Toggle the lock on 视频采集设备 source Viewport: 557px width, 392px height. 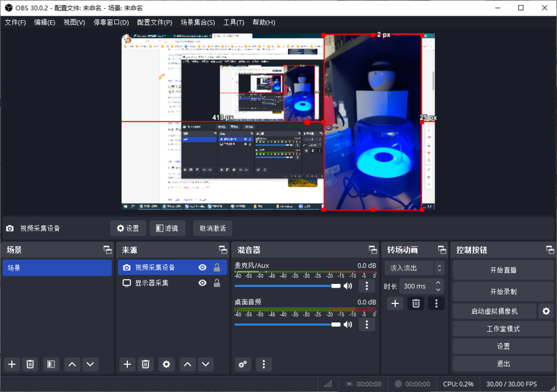click(x=215, y=267)
